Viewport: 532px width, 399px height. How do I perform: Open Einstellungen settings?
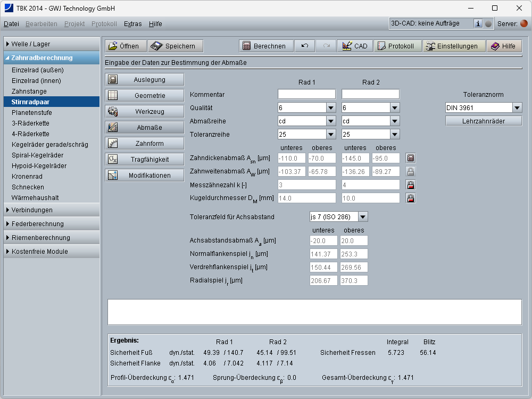pyautogui.click(x=454, y=46)
